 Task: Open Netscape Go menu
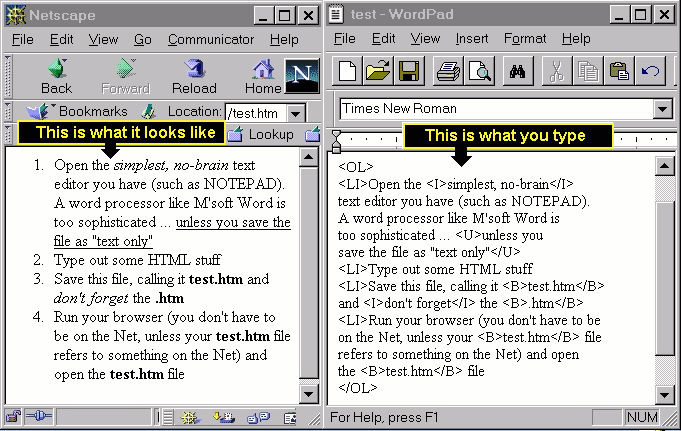pos(142,40)
